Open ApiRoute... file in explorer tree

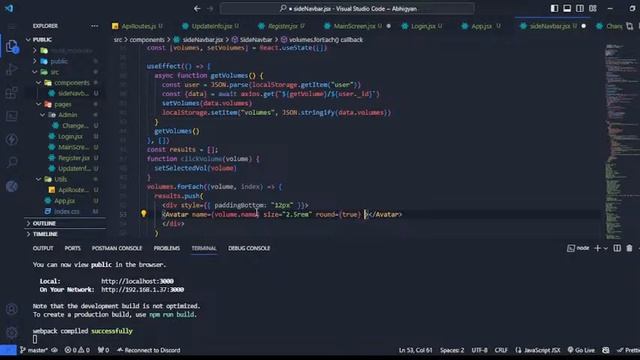73,190
